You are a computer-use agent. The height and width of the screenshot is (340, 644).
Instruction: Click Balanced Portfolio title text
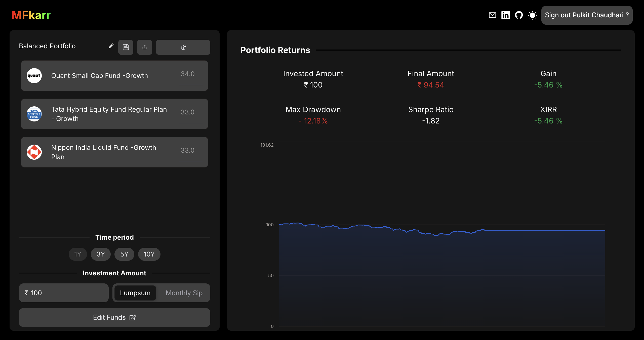pos(47,46)
